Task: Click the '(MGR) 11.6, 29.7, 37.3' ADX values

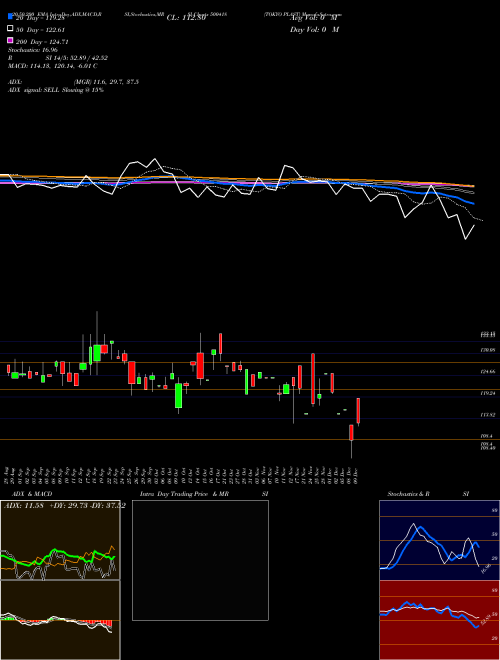Action: [106, 82]
